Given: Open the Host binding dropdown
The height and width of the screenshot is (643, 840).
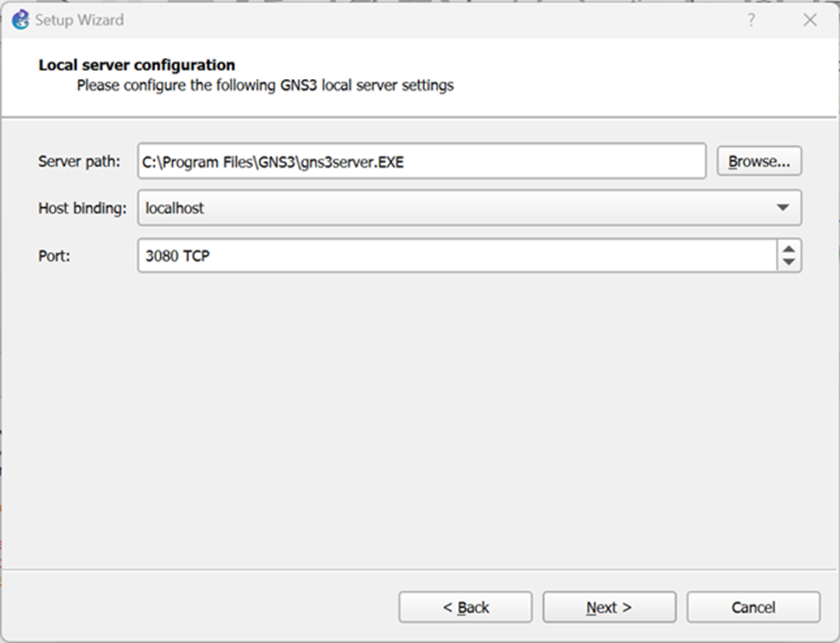Looking at the screenshot, I should (x=470, y=207).
